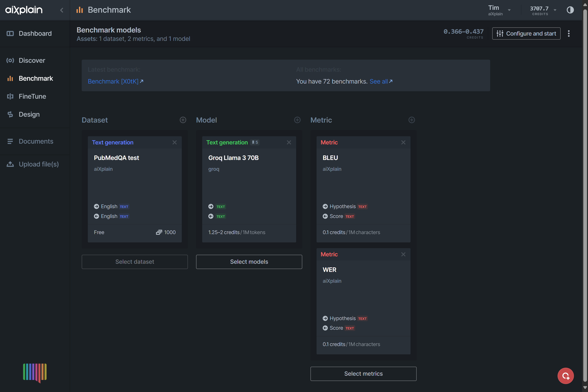
Task: Add a model with the plus icon
Action: click(x=297, y=120)
